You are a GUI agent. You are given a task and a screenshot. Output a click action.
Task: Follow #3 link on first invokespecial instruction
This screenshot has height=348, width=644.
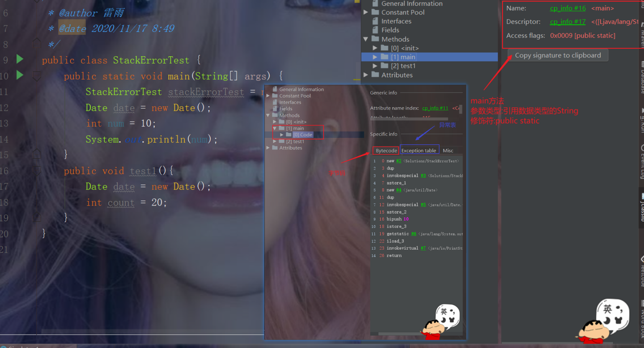[423, 175]
